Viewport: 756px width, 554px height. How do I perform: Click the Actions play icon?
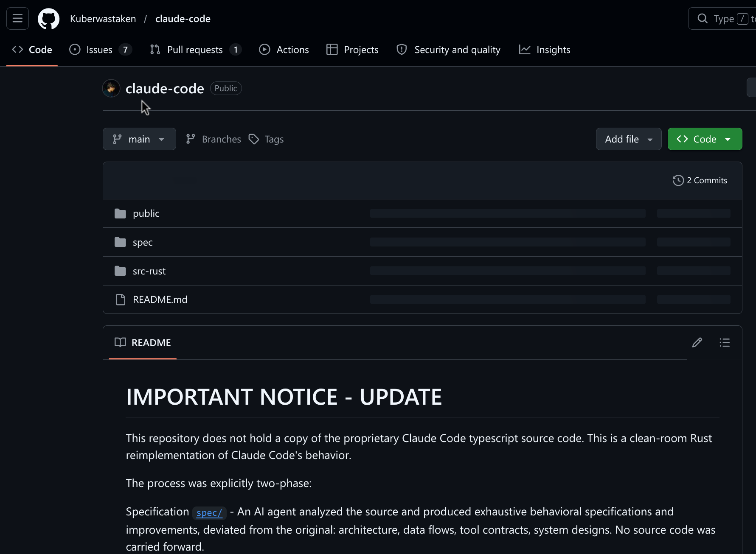(264, 50)
